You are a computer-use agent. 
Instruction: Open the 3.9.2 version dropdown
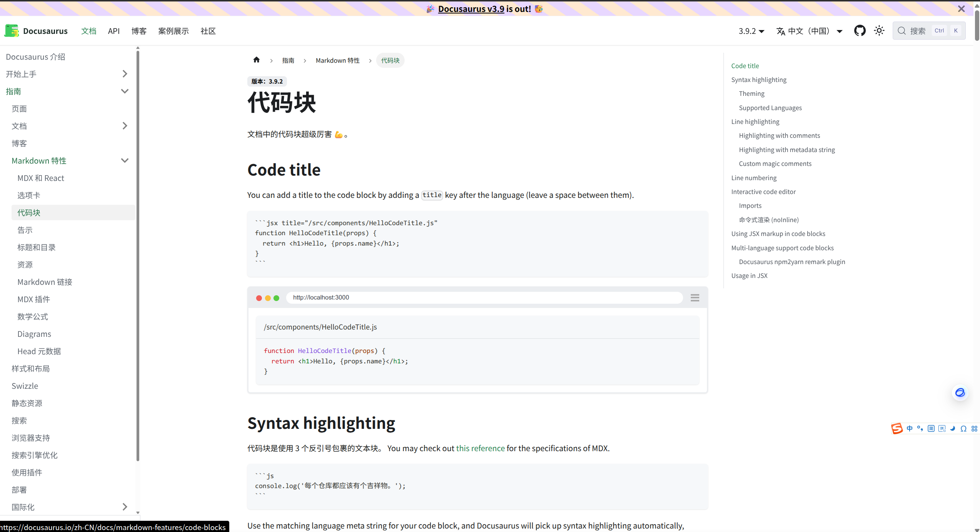(x=751, y=31)
